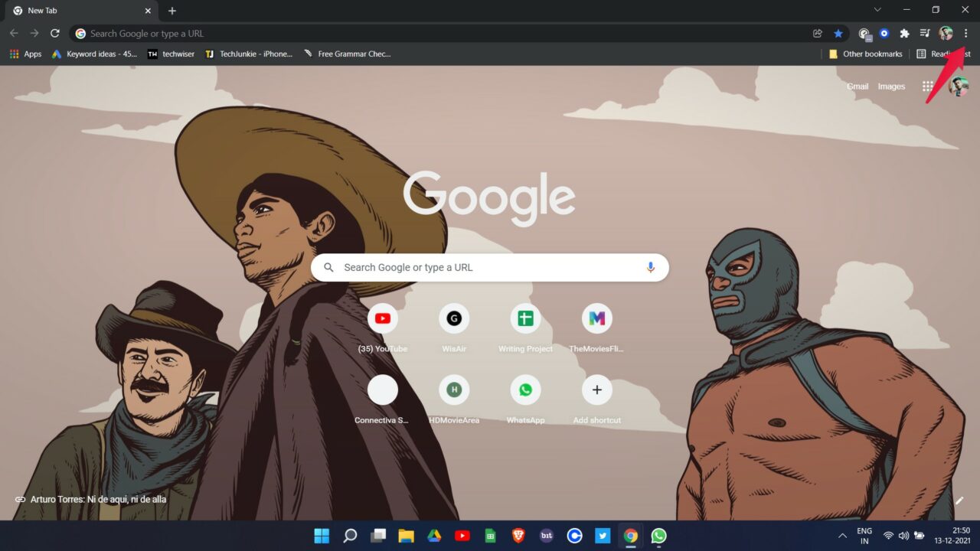Open File Explorer from the taskbar

point(406,536)
